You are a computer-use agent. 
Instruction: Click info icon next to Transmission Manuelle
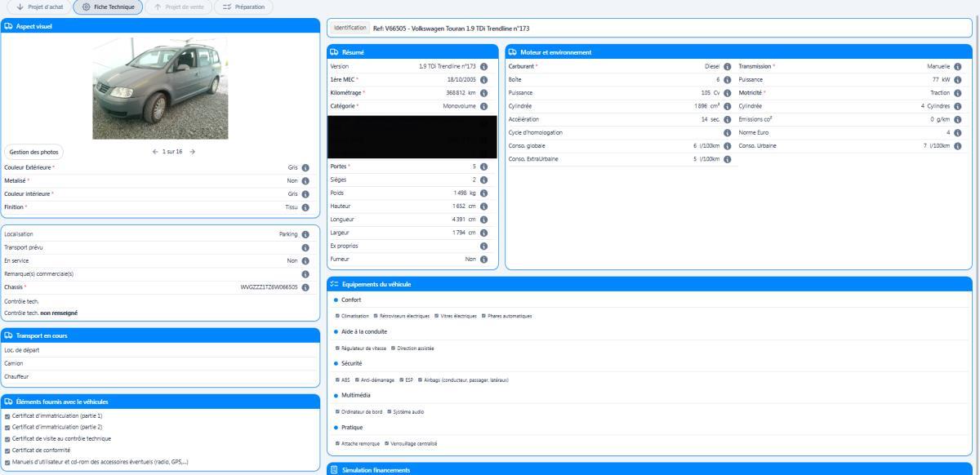point(957,66)
